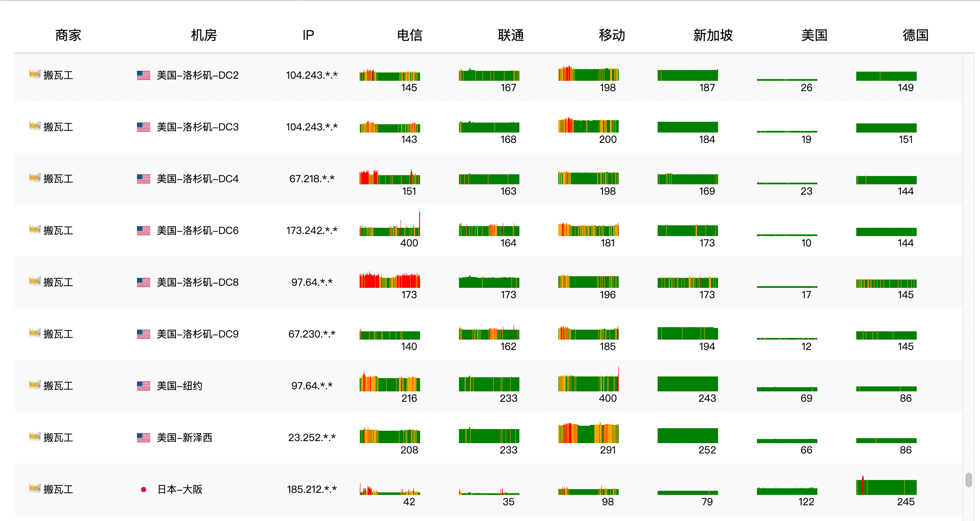Click the US flag icon for 美国-洛杉矶-DC4
Screen dimensions: 980x521
coord(144,179)
